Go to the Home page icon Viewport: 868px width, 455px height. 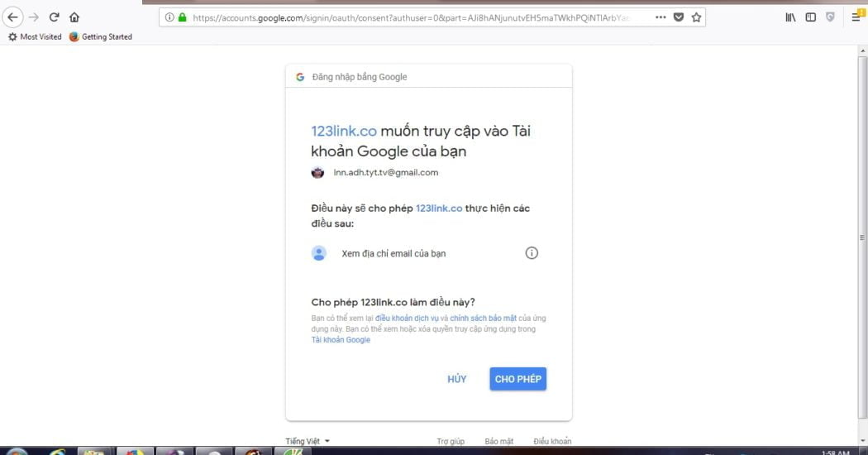tap(74, 17)
